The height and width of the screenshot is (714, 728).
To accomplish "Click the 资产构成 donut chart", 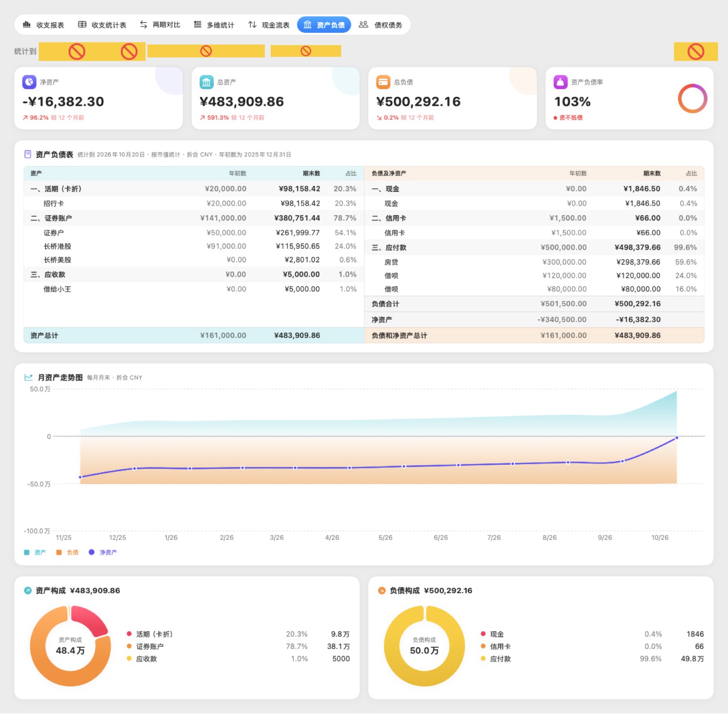I will [71, 646].
